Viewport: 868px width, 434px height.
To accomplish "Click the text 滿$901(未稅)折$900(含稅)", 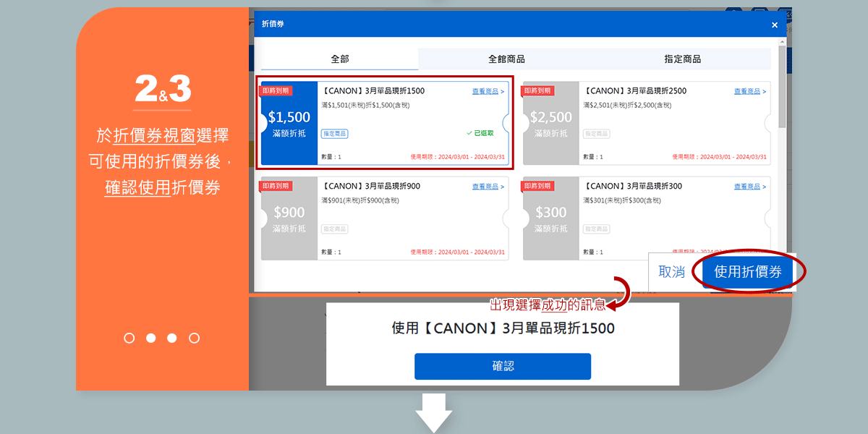I will [360, 200].
